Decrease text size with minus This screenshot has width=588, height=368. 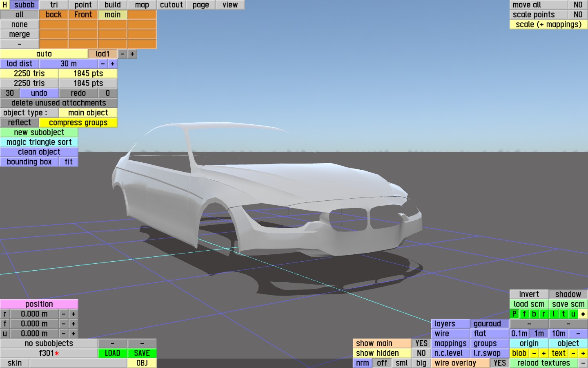[573, 353]
